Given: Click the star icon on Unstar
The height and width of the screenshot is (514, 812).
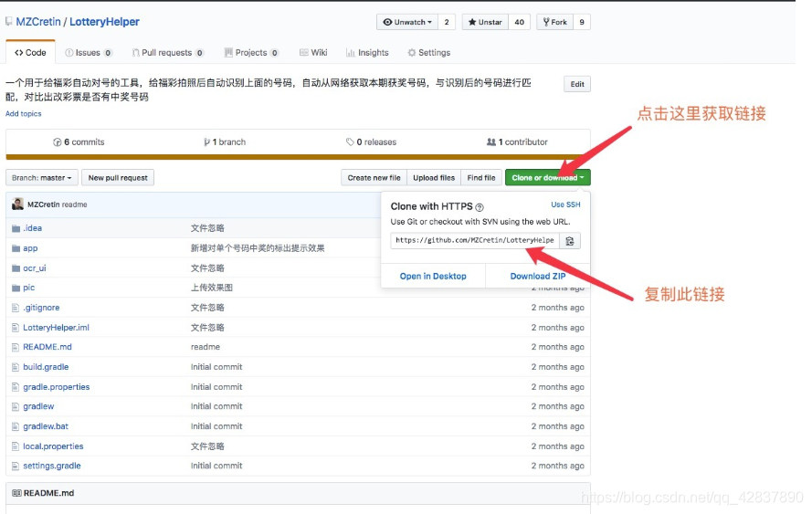Looking at the screenshot, I should click(472, 22).
